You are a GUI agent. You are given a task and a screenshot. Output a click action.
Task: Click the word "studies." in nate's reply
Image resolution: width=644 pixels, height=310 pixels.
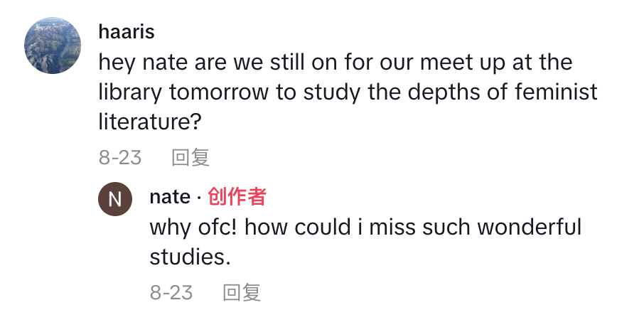pos(190,257)
